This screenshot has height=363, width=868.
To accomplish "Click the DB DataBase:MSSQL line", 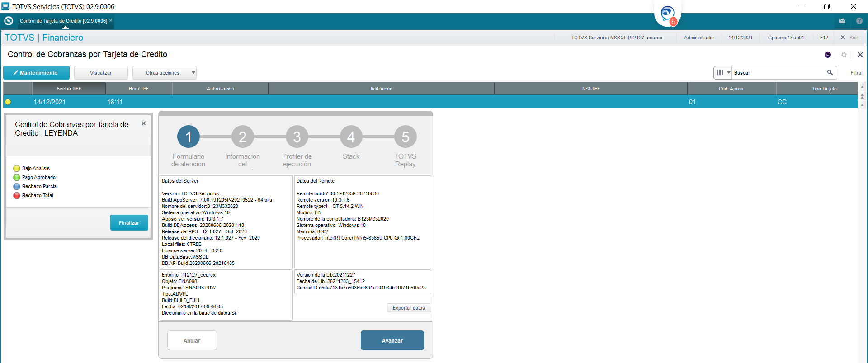I will click(x=185, y=257).
